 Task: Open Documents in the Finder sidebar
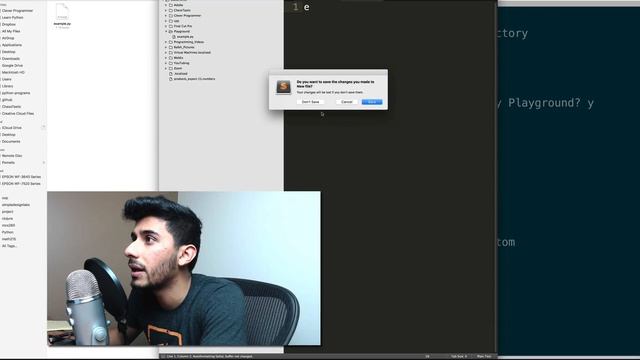[11, 142]
